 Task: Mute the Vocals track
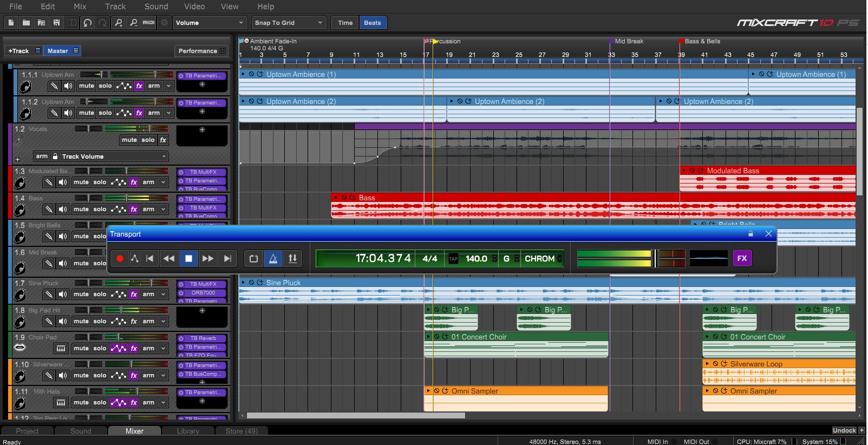coord(129,140)
